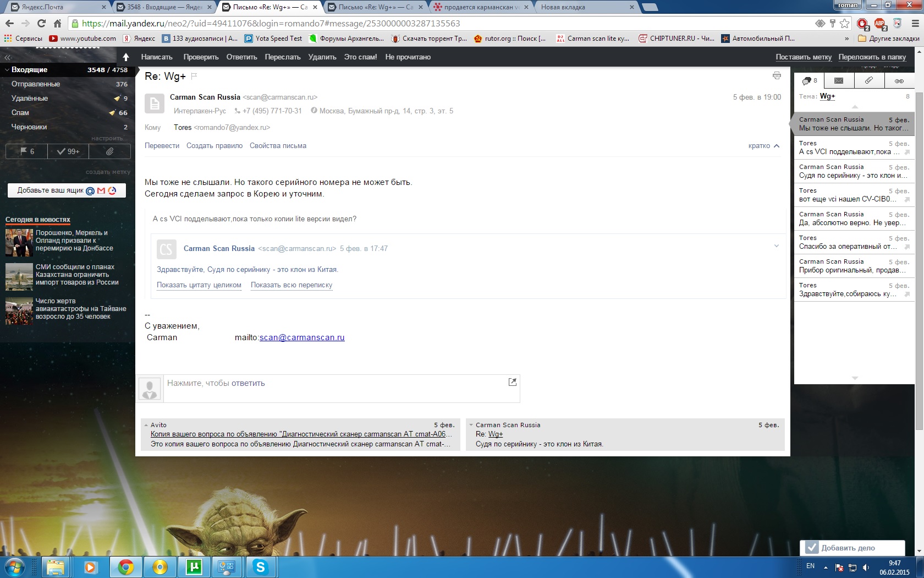Open Skype from the taskbar
Image resolution: width=924 pixels, height=578 pixels.
[x=261, y=566]
